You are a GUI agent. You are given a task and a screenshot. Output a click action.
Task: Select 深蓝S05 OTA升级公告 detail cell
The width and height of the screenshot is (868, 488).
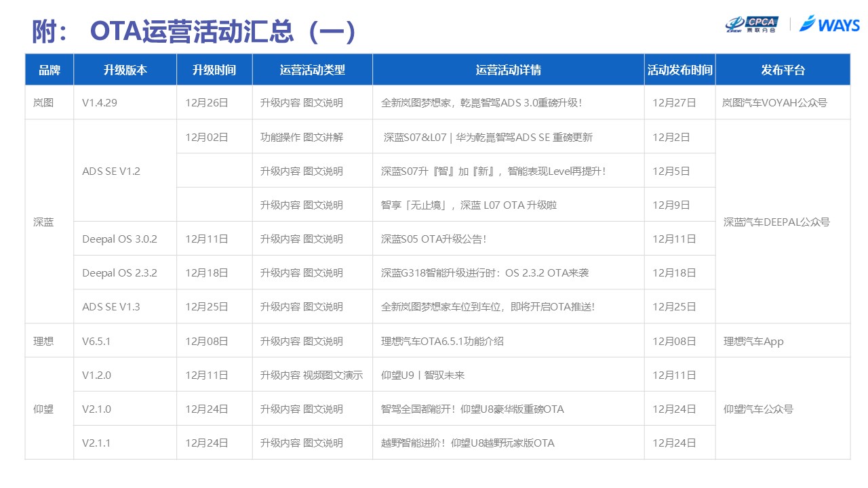pos(509,239)
